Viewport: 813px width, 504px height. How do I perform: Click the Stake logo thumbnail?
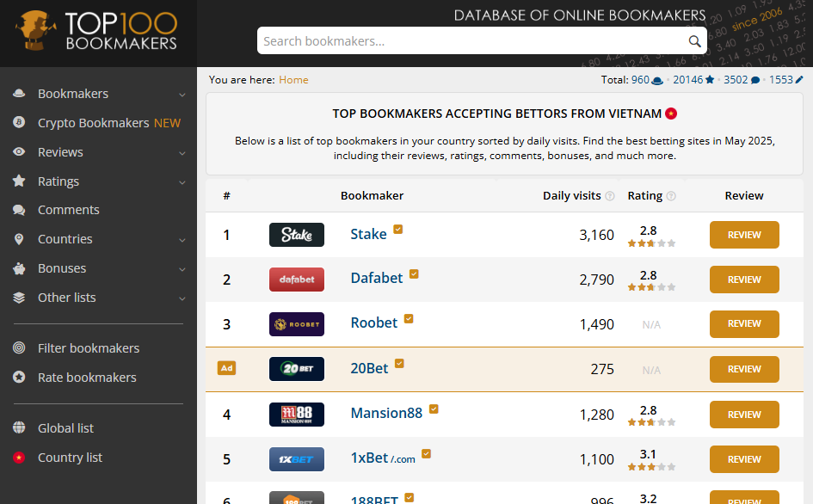coord(297,235)
